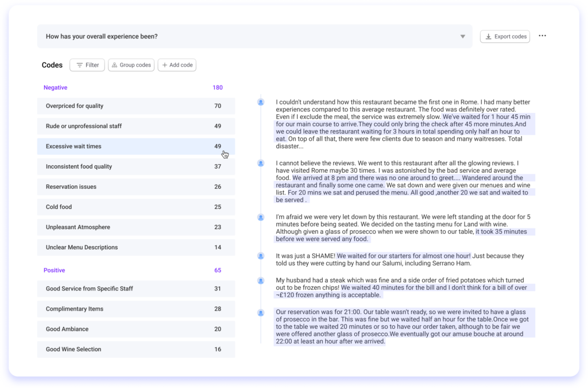Collapse the Negative codes section
Viewport: 588px width, 388px height.
click(55, 87)
